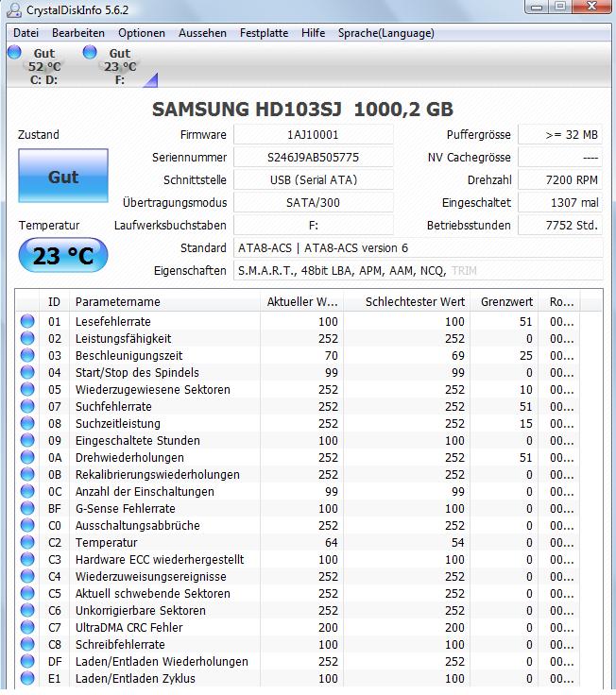Click the Parametername column header
This screenshot has width=616, height=695.
coord(164,302)
